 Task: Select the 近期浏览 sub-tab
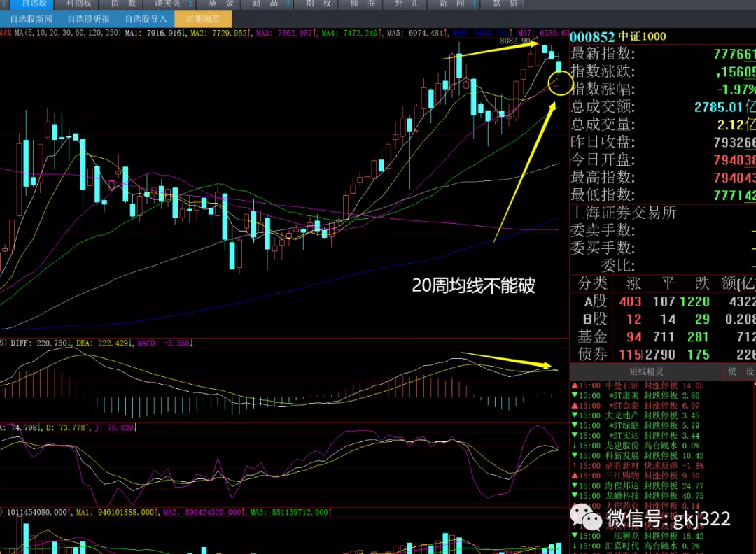click(x=203, y=19)
